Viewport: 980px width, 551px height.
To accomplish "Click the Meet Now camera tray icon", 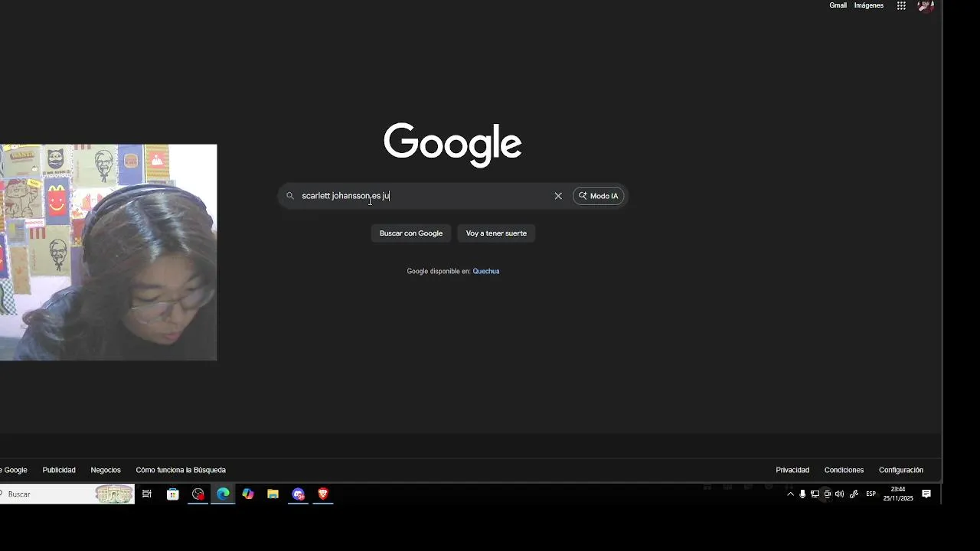I will pyautogui.click(x=827, y=494).
